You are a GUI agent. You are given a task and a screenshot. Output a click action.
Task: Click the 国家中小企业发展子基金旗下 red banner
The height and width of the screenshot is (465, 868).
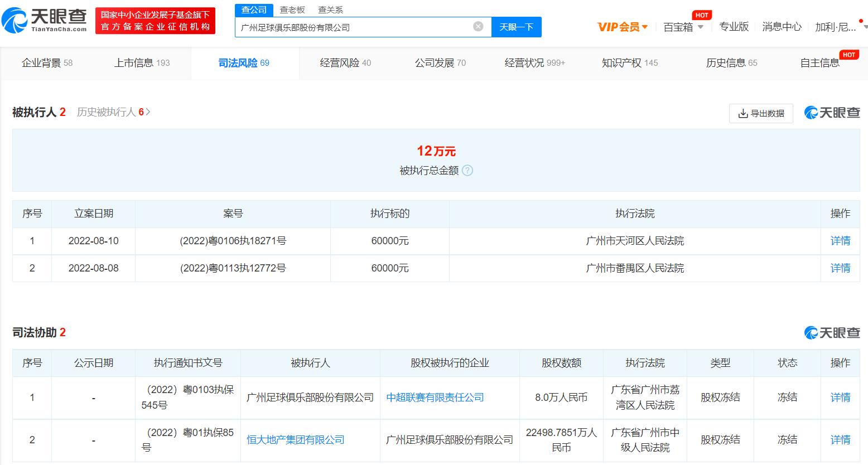[x=155, y=21]
